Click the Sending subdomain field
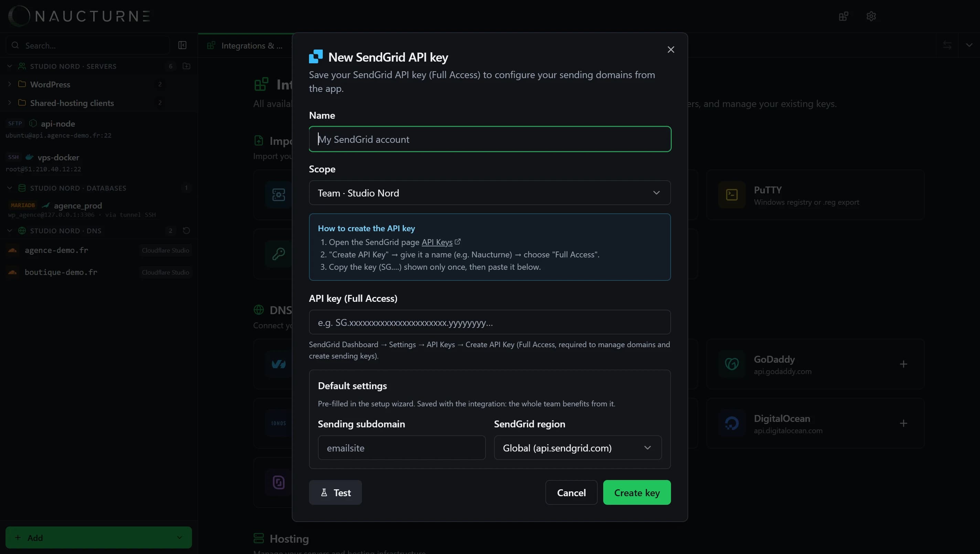Image resolution: width=980 pixels, height=554 pixels. [x=402, y=448]
